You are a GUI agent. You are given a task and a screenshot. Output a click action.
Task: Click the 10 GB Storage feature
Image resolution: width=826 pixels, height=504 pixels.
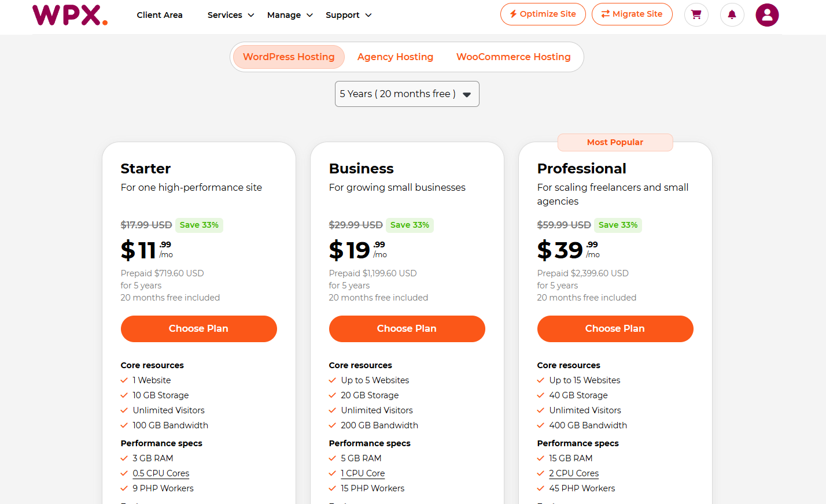[x=161, y=395]
